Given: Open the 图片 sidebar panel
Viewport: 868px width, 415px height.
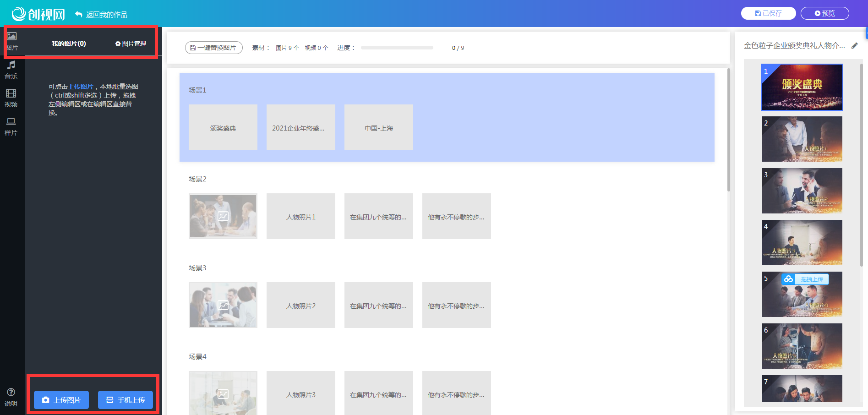Looking at the screenshot, I should (x=12, y=41).
